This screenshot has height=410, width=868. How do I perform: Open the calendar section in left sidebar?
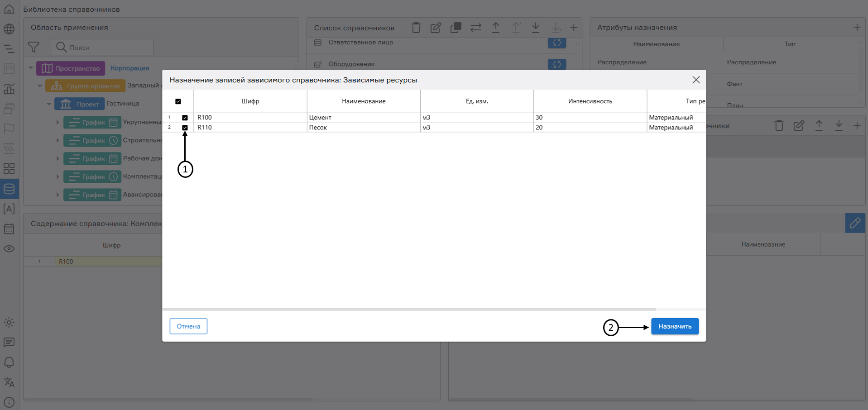(x=9, y=229)
